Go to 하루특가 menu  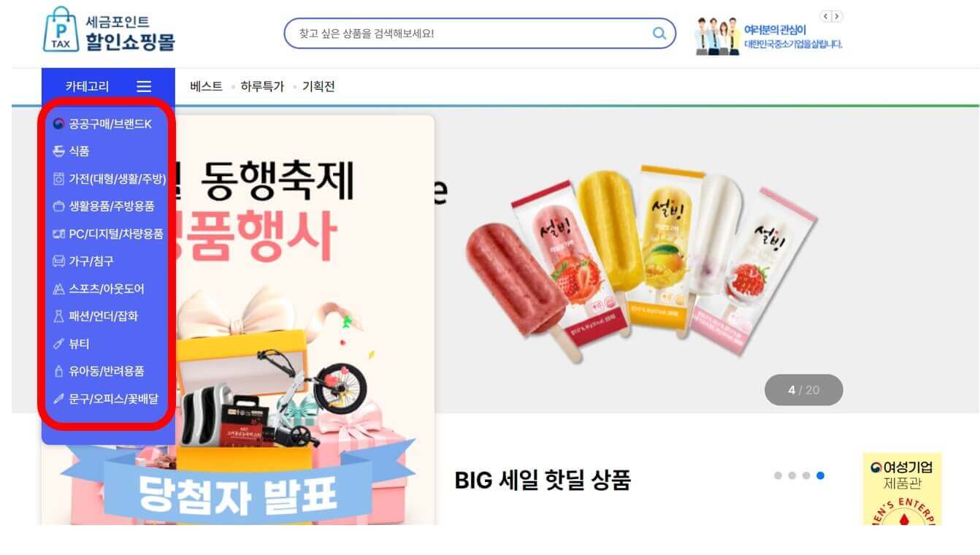click(262, 86)
